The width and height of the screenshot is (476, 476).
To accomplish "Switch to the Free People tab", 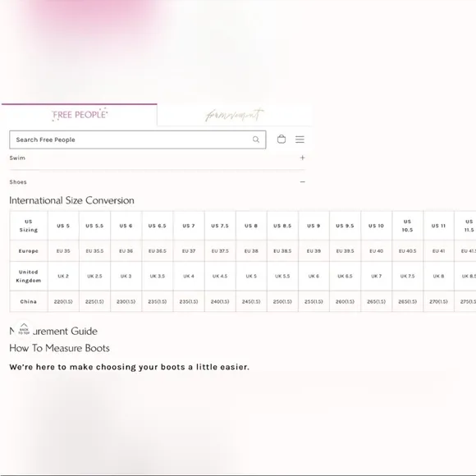I will pos(80,115).
